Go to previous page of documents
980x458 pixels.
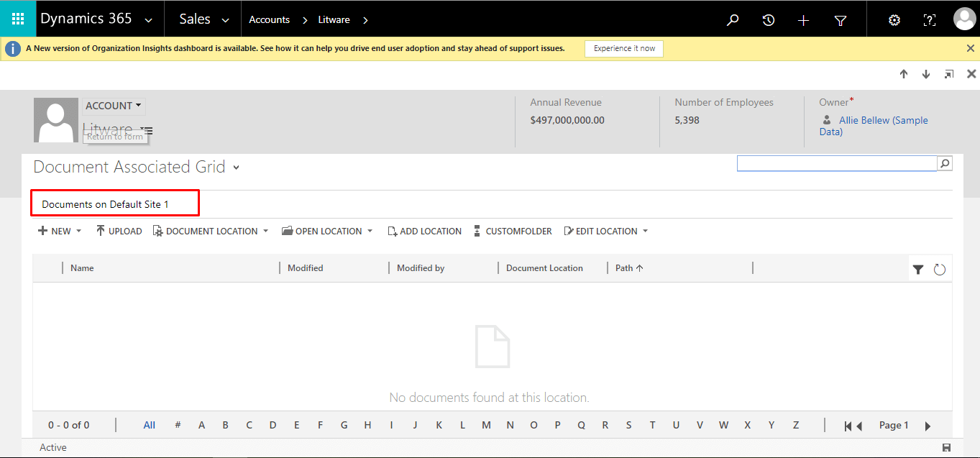[x=858, y=426]
